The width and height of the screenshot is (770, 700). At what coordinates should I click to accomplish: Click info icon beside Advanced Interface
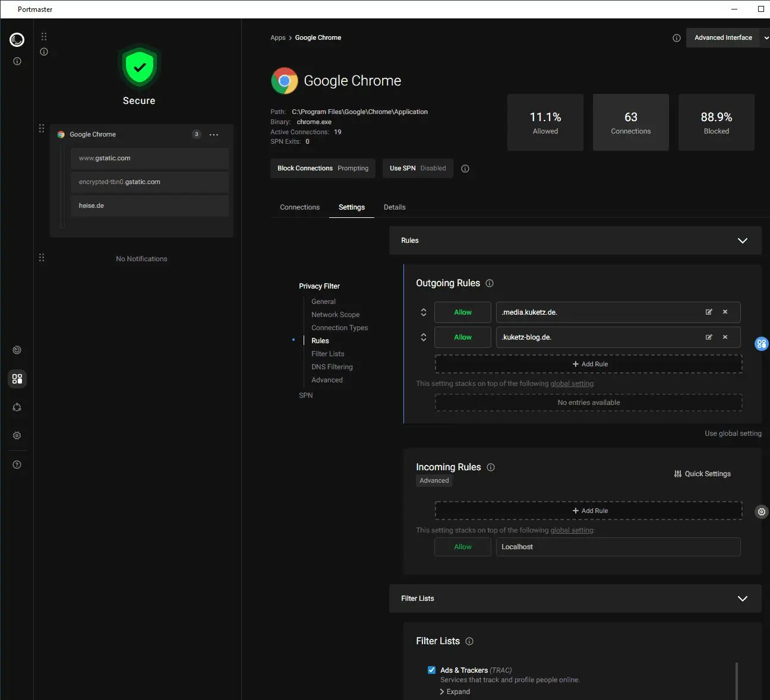coord(677,38)
